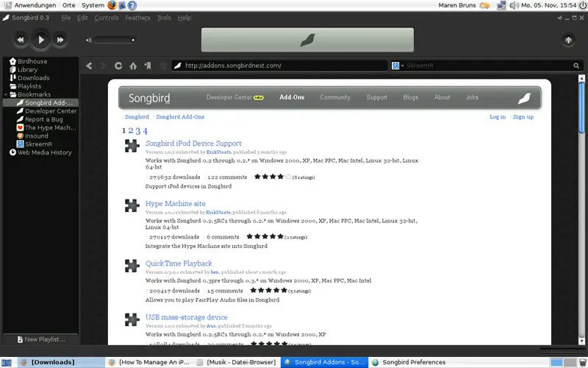Open the Blogs site tab

pos(411,97)
